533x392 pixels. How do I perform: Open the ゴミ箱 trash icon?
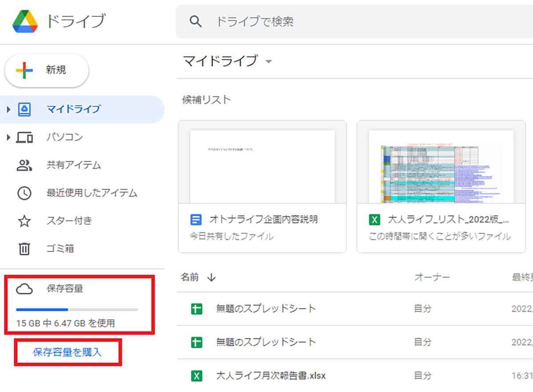click(24, 249)
